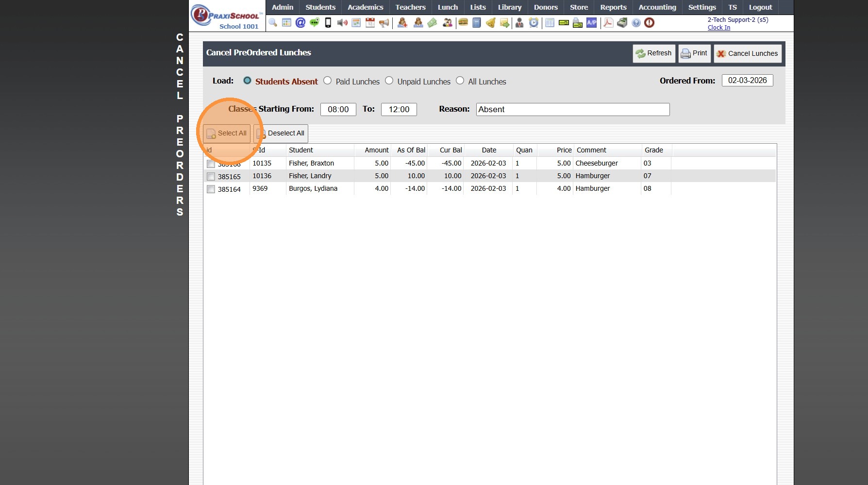The image size is (868, 485).
Task: Open the blue book icon
Action: (x=477, y=23)
